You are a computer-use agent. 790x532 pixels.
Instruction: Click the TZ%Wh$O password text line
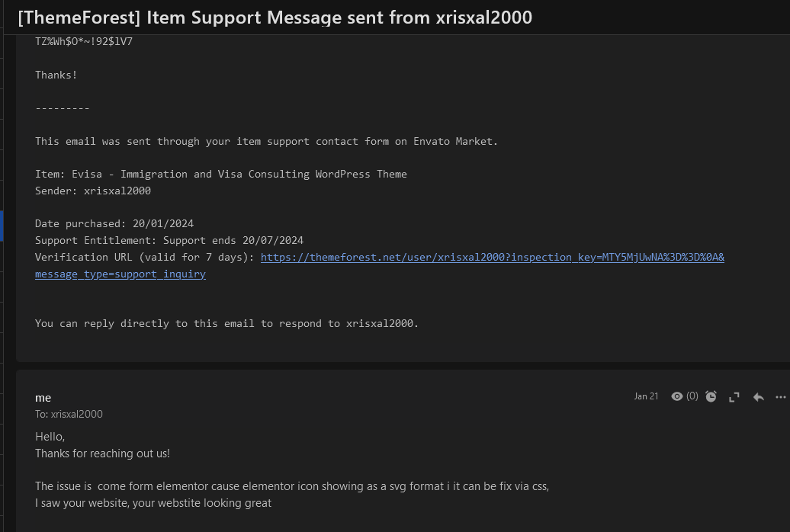(x=84, y=41)
